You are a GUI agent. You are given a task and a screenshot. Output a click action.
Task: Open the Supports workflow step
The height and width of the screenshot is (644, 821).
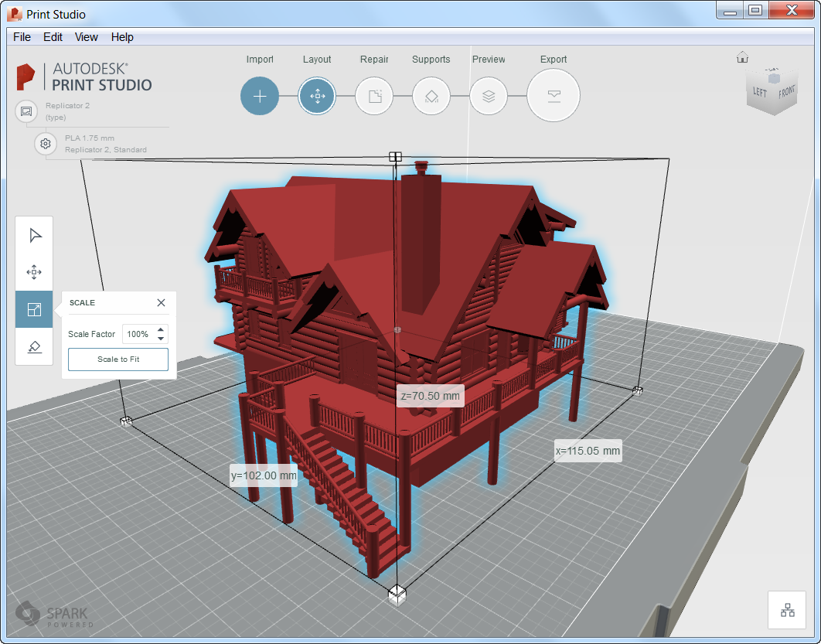click(x=431, y=96)
